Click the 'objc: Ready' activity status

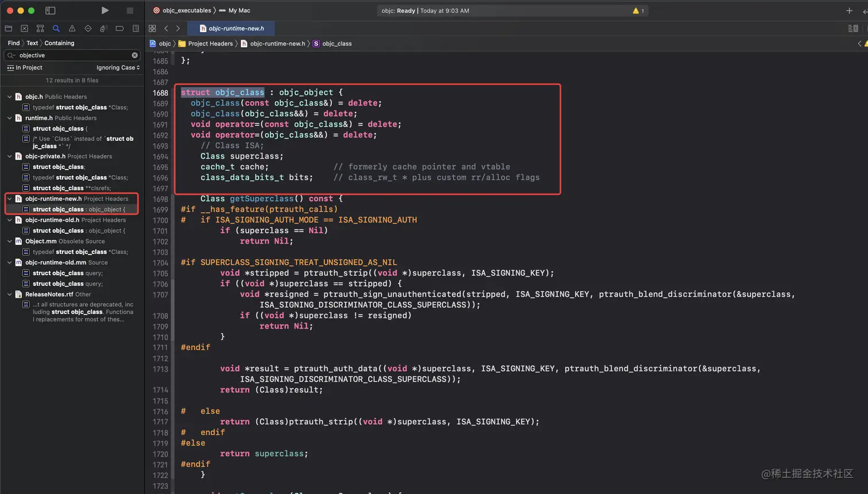tap(425, 10)
